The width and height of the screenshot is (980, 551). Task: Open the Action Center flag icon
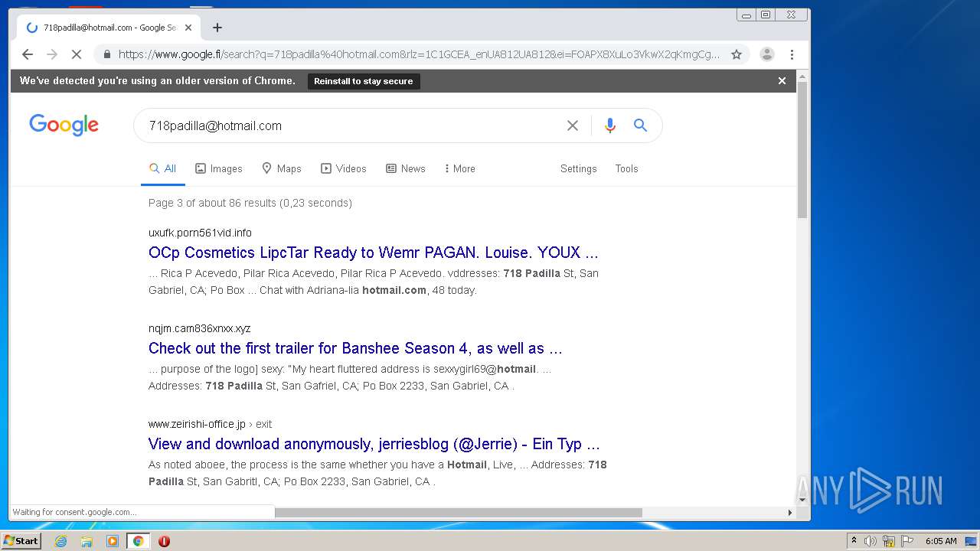(x=907, y=541)
